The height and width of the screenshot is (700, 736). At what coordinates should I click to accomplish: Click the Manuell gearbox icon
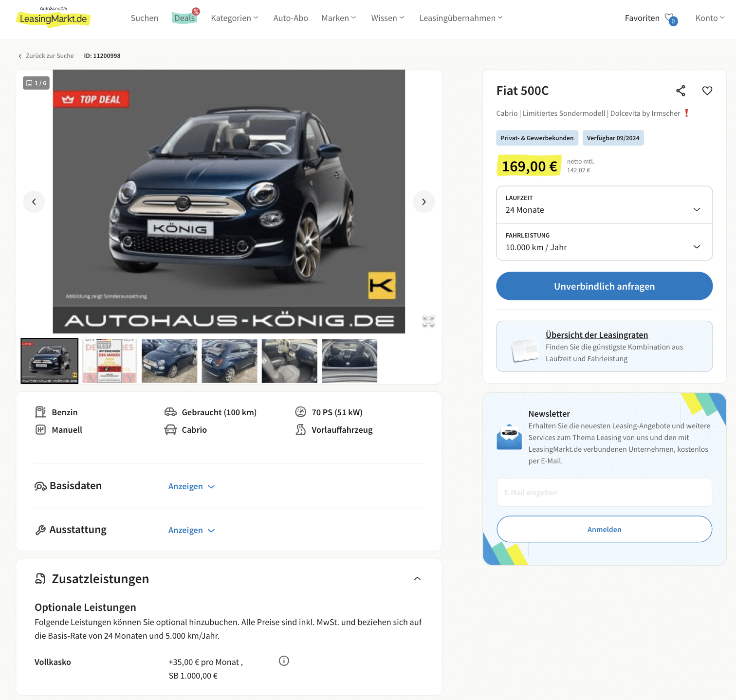[40, 429]
